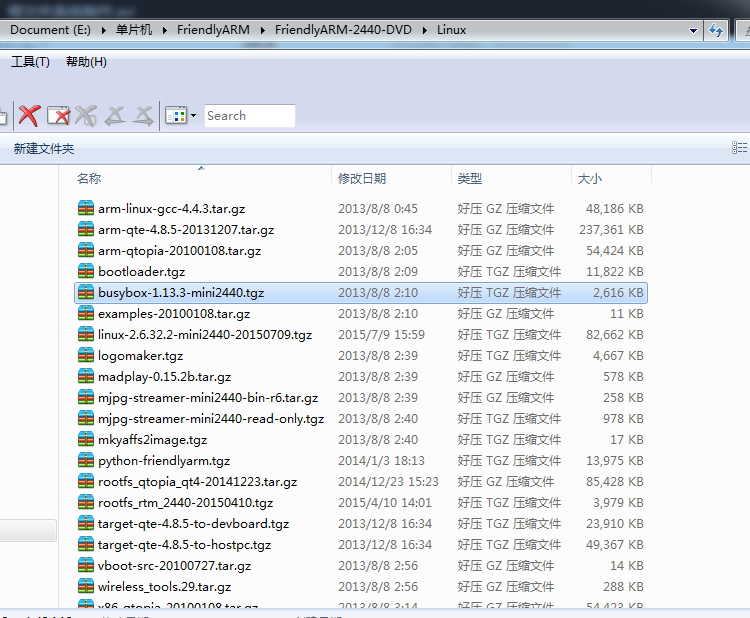Click the view options icon at right of command bar
Viewport: 750px width, 618px height.
[x=739, y=148]
